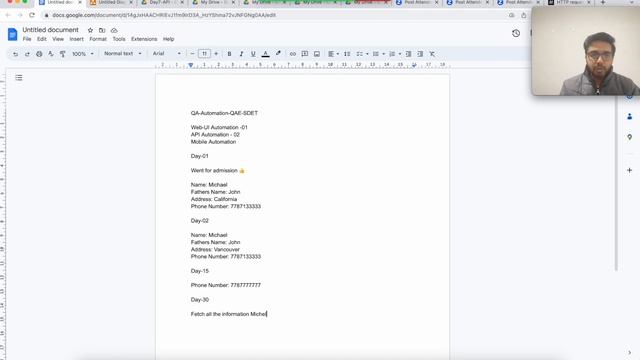This screenshot has height=360, width=640.
Task: Switch to the Day7-API browser tab
Action: coord(162,2)
